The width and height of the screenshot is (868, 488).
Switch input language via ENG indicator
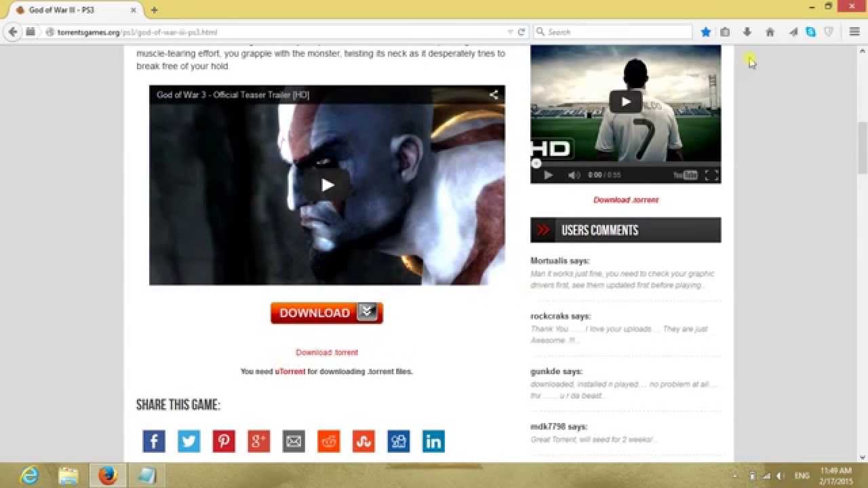(802, 476)
